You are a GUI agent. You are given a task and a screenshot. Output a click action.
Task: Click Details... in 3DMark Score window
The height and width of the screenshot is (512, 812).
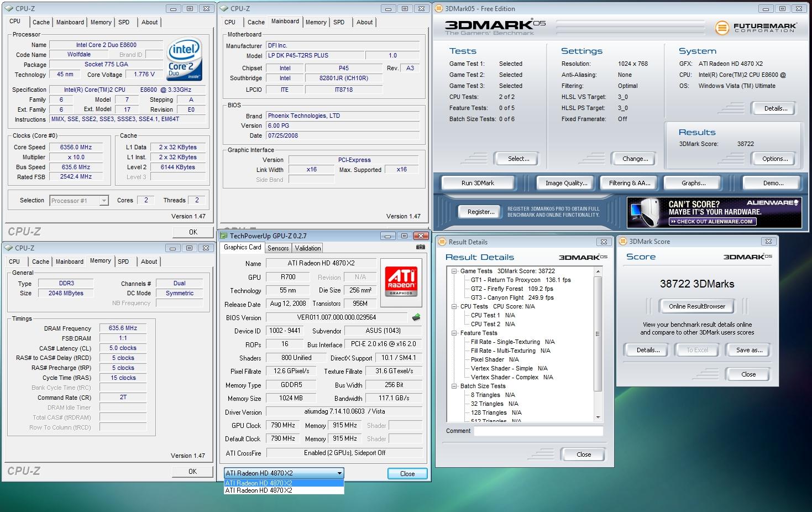pyautogui.click(x=648, y=350)
